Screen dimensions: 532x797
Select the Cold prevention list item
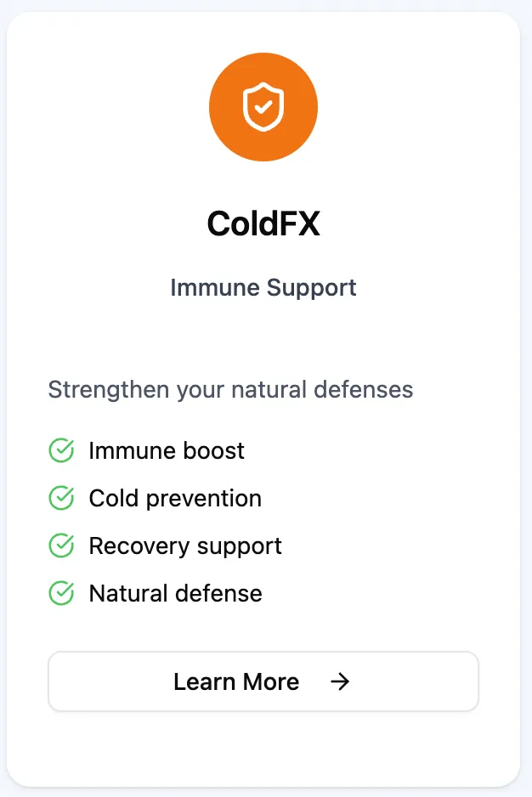pos(156,498)
